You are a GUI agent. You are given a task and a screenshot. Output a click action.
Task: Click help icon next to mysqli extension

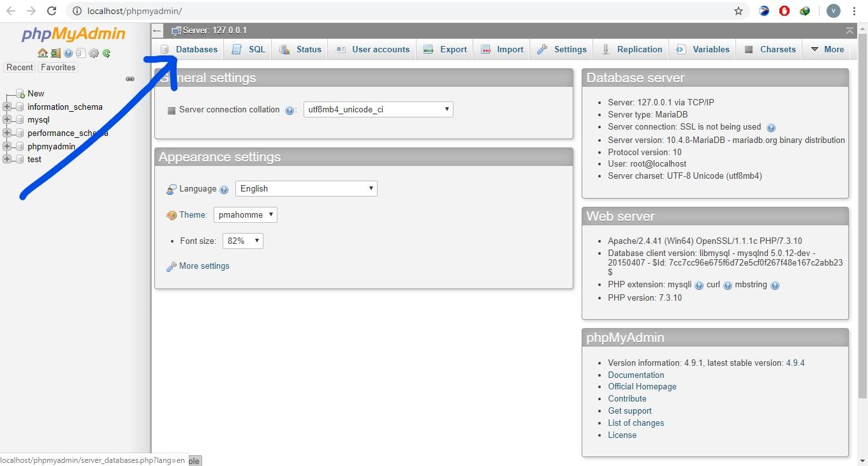(x=699, y=286)
